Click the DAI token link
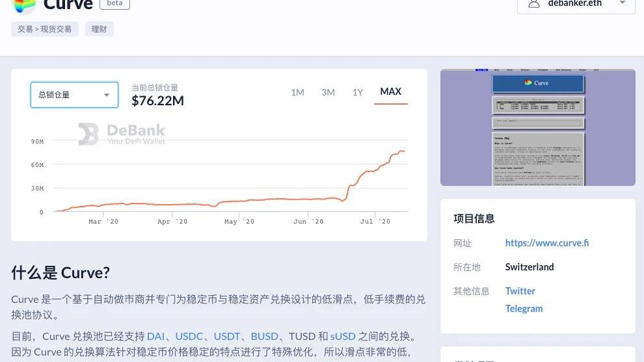 155,336
